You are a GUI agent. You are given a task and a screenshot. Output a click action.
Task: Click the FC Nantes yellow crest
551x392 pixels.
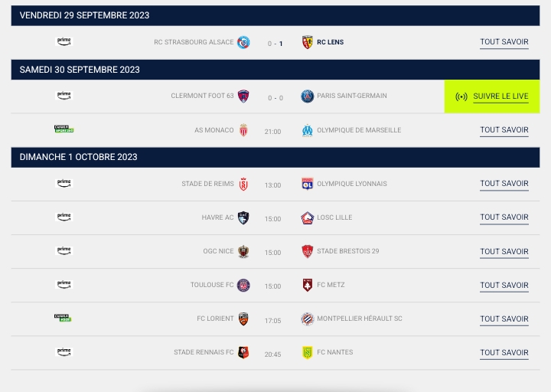pyautogui.click(x=308, y=352)
